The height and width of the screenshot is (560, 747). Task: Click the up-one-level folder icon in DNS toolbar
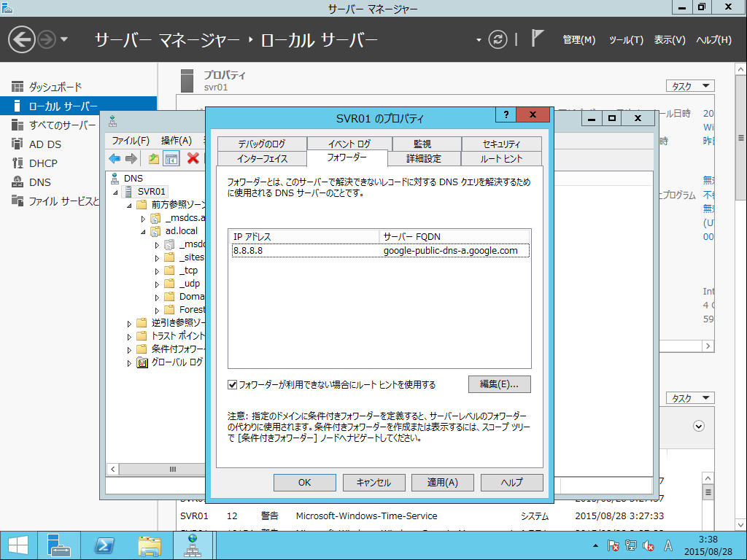click(153, 158)
